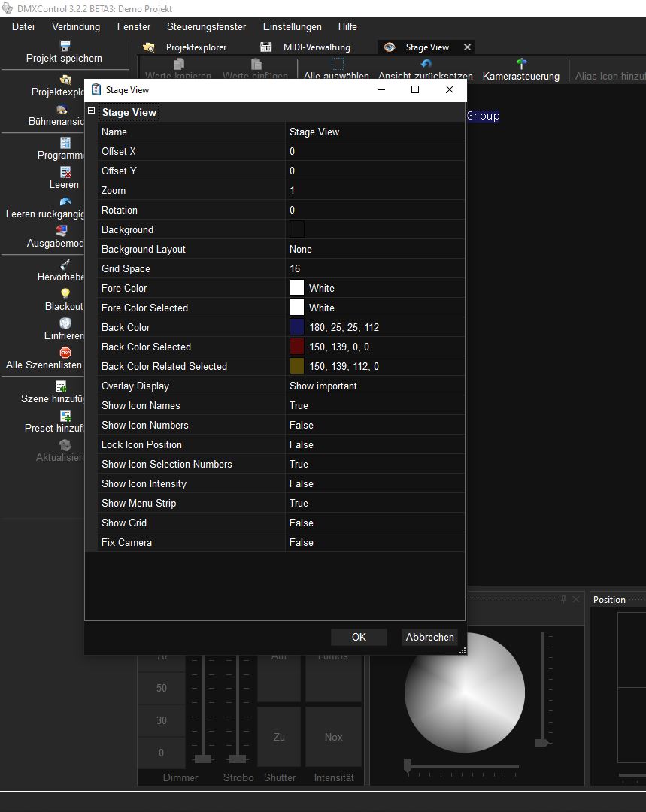The width and height of the screenshot is (646, 812).
Task: Open the Projektexplorer sidebar icon
Action: [65, 79]
